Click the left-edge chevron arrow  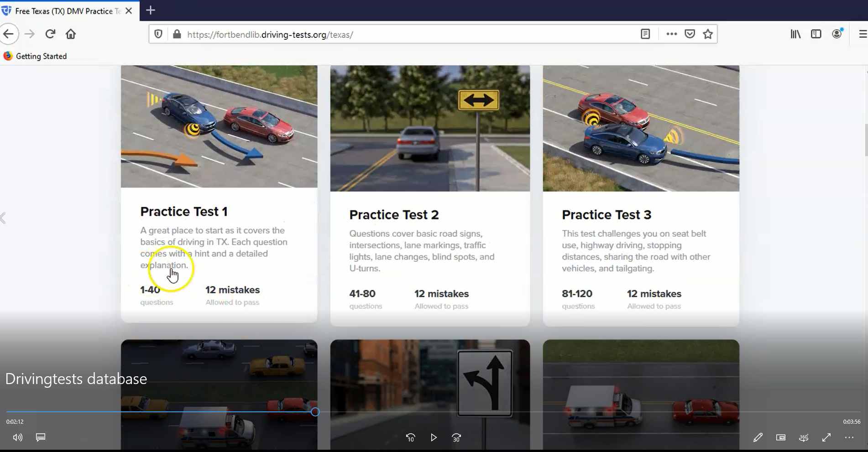(x=3, y=218)
